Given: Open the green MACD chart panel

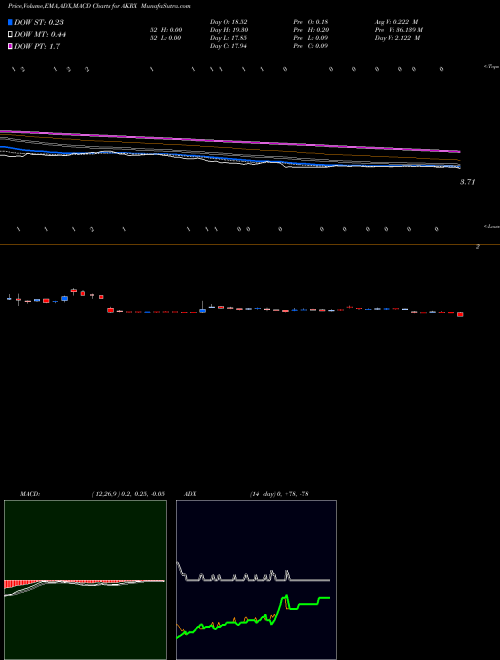Looking at the screenshot, I should [85, 580].
